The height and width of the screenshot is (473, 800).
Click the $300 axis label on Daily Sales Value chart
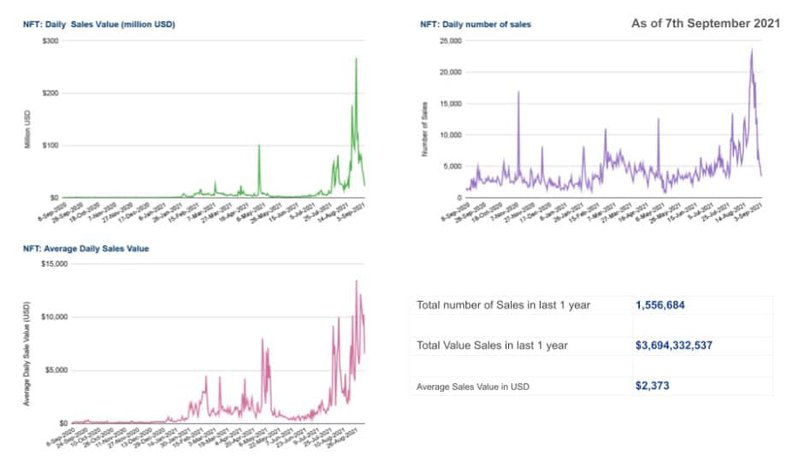click(51, 41)
